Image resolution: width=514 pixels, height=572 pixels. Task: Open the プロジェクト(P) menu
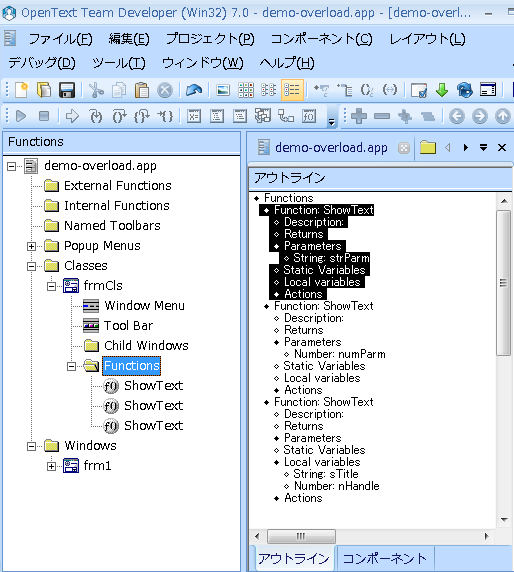point(210,39)
